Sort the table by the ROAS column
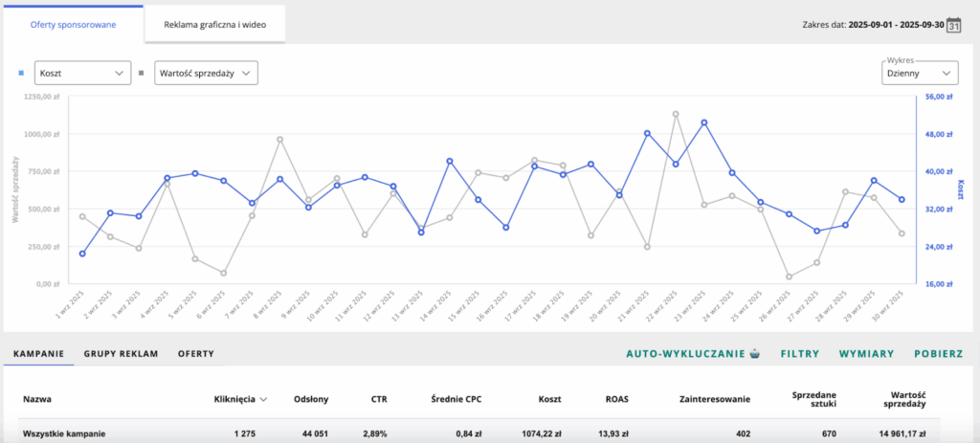This screenshot has height=443, width=980. click(617, 399)
